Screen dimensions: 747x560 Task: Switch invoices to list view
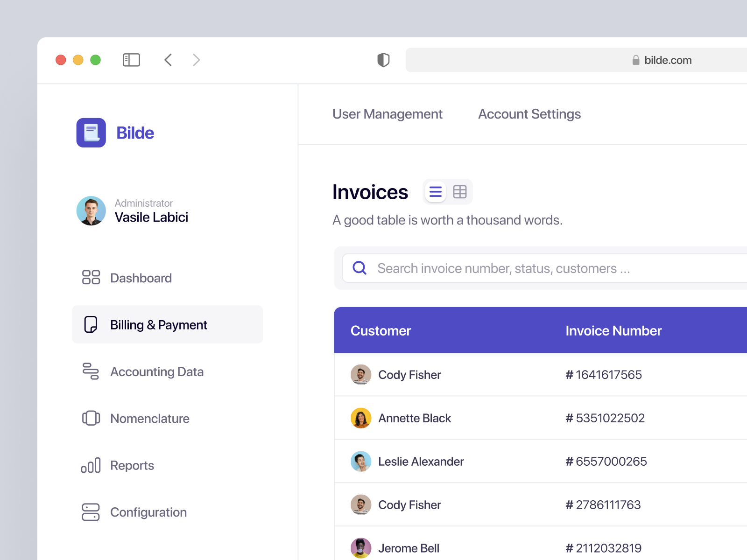435,191
